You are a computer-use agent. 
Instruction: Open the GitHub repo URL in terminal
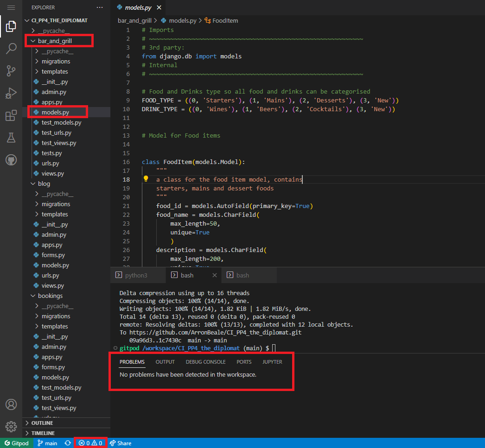(x=215, y=333)
